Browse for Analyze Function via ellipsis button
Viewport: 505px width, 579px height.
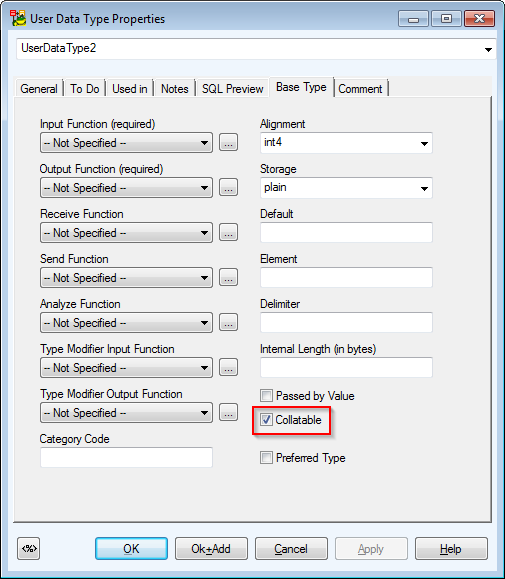(x=229, y=323)
